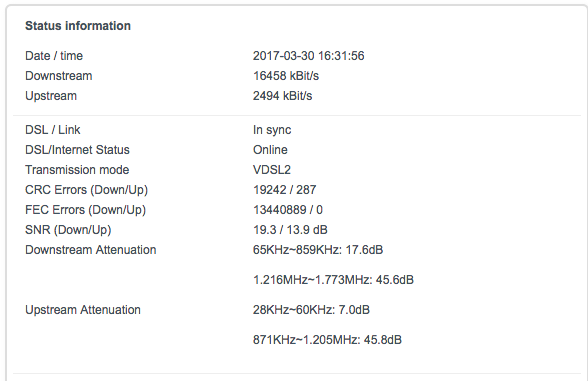Click the date value 2017-03-30 16:31:56
Image resolution: width=588 pixels, height=381 pixels.
pos(308,56)
